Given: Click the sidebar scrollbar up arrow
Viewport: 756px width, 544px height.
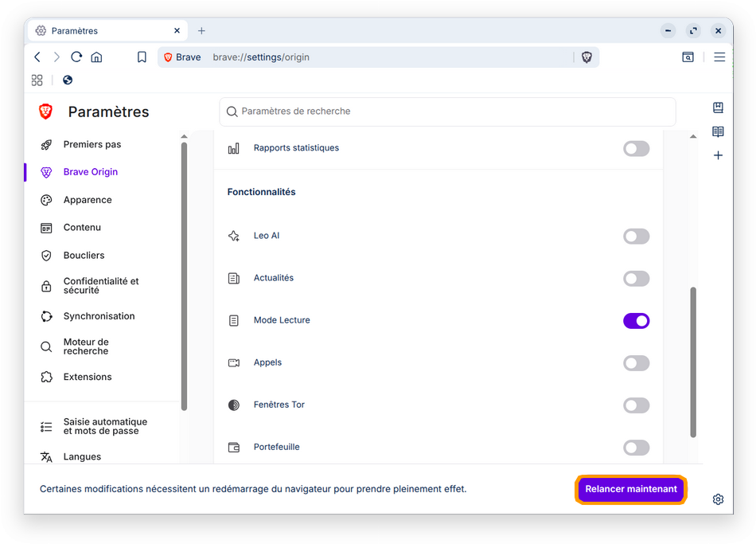Looking at the screenshot, I should [184, 137].
